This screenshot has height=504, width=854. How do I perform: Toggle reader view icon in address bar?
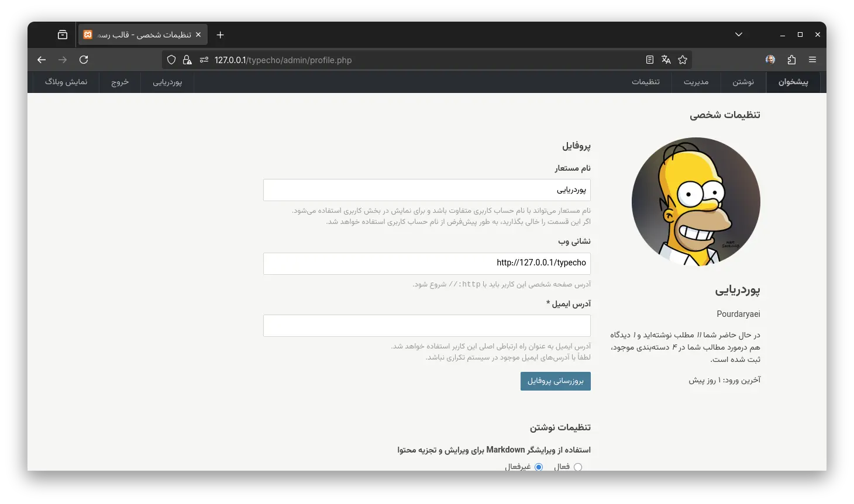pyautogui.click(x=649, y=60)
